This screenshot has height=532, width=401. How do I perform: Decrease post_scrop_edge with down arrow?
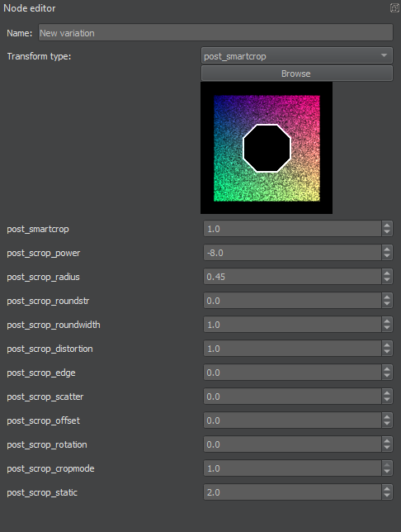click(387, 376)
